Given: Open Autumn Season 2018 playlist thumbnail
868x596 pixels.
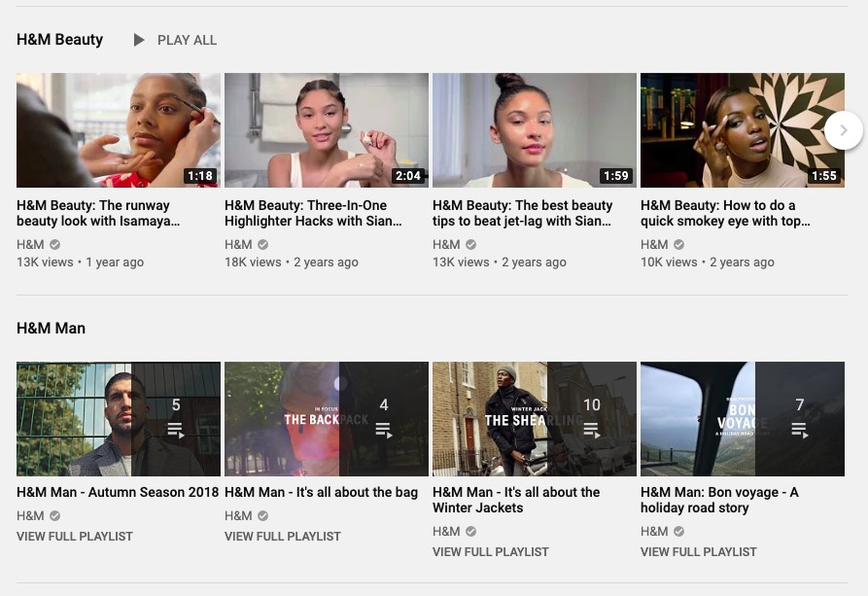Looking at the screenshot, I should [x=119, y=419].
